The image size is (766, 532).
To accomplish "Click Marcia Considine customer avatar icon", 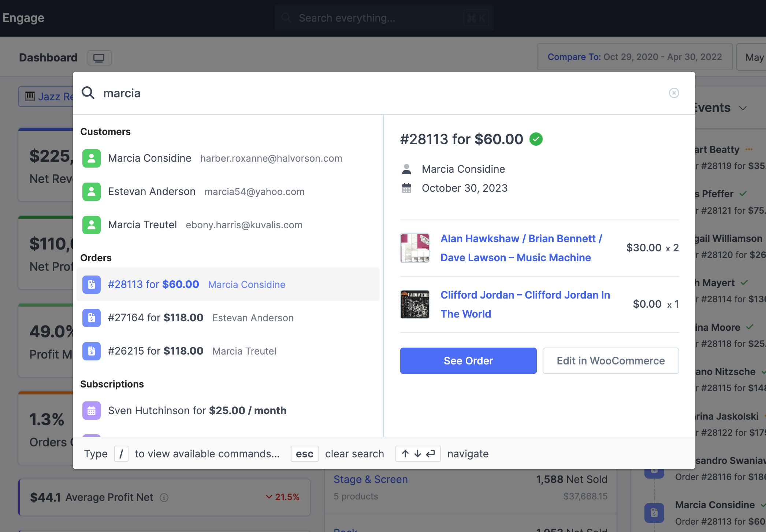I will point(92,158).
